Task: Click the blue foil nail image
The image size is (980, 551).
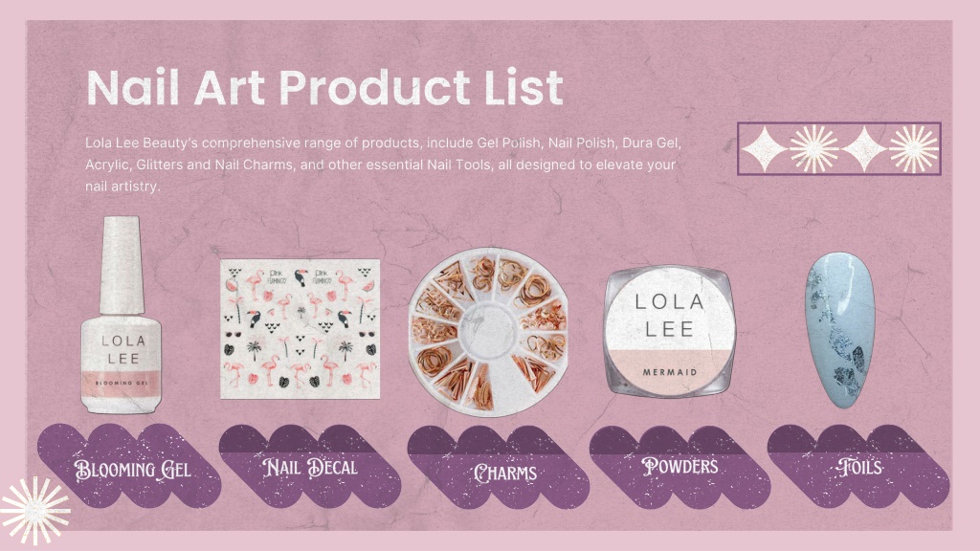Action: click(839, 330)
